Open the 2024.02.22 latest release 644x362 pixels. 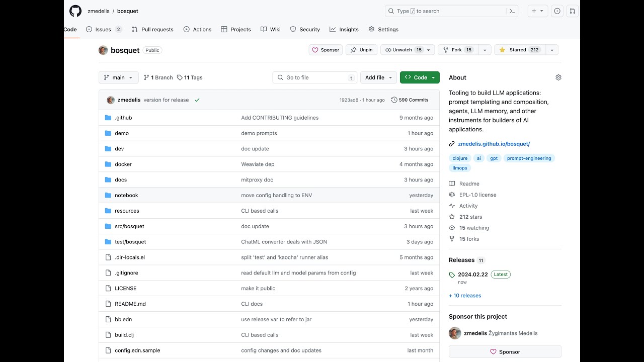pyautogui.click(x=473, y=275)
